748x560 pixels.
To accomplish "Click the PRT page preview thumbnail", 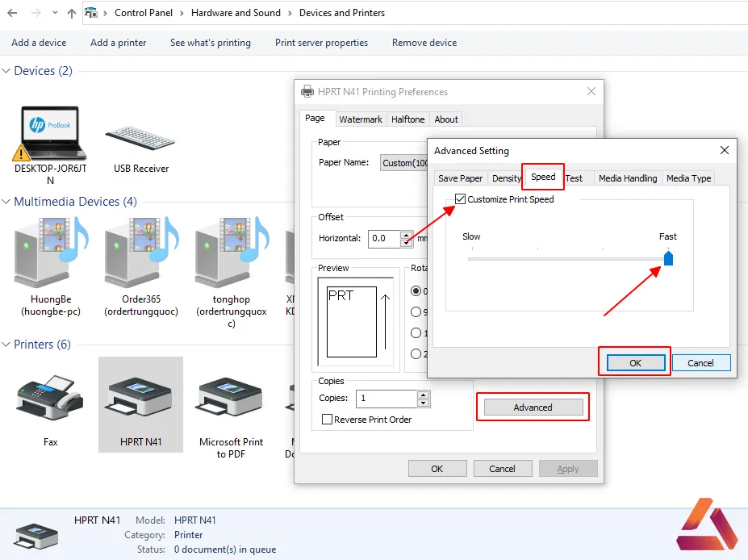I will 352,321.
